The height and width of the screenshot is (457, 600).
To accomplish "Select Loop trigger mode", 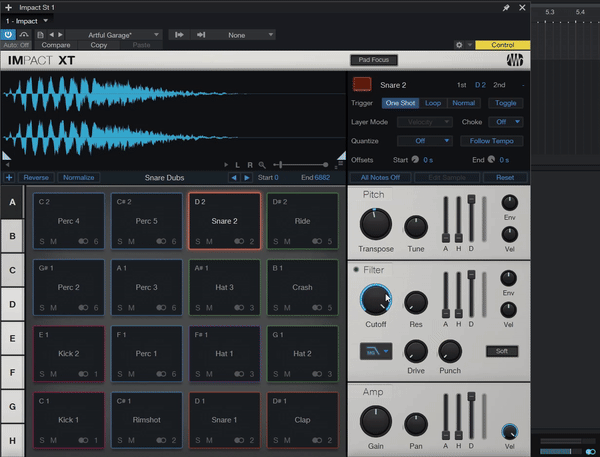I will click(433, 103).
